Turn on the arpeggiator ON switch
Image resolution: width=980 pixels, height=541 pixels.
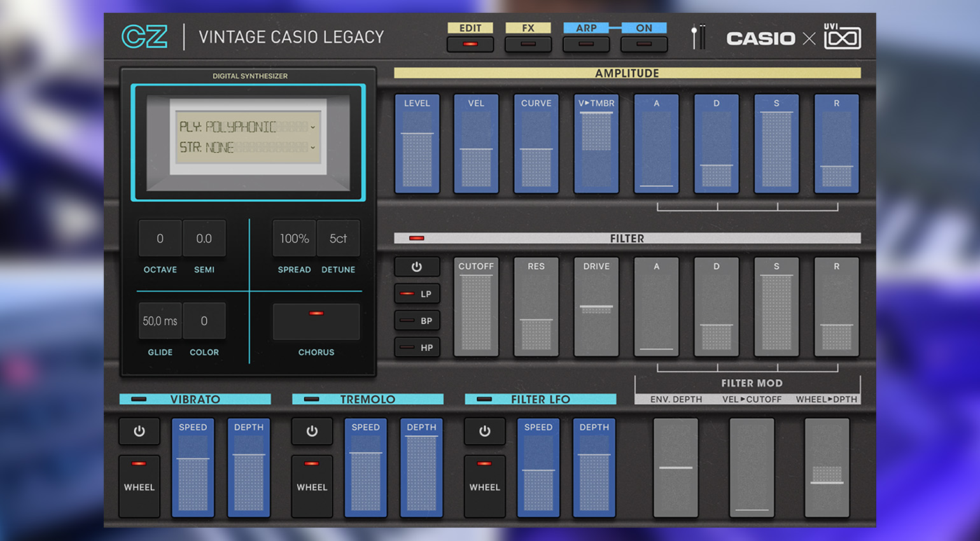coord(644,44)
